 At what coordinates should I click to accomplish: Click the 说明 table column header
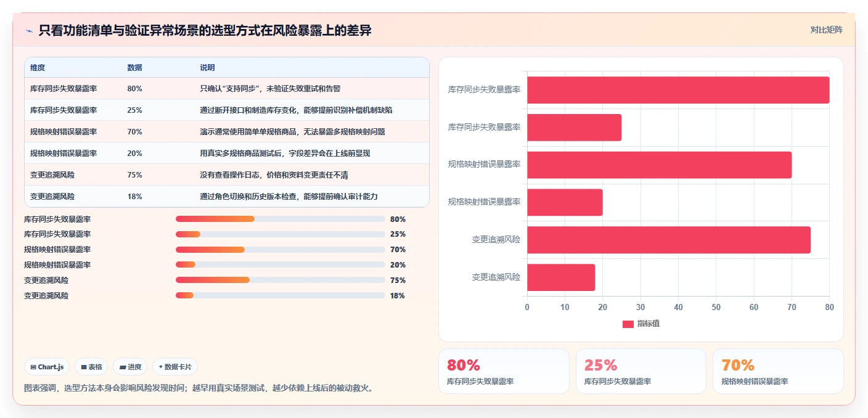tap(207, 68)
